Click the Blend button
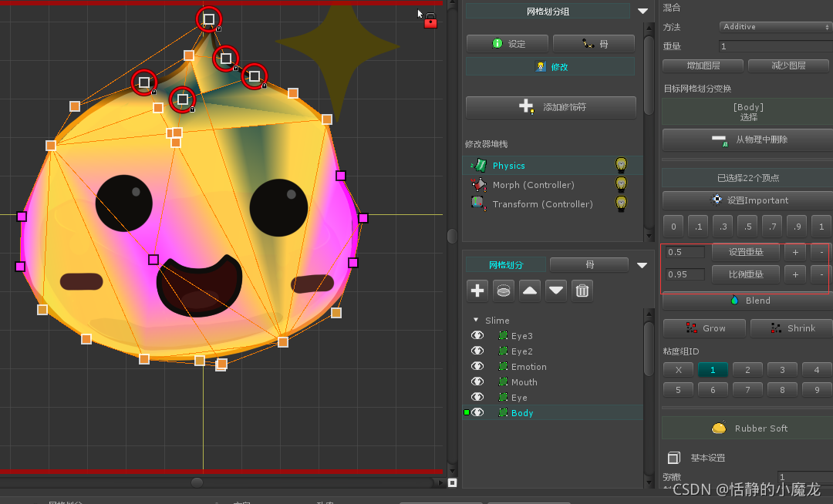Screen dimensions: 833x504 pos(748,301)
